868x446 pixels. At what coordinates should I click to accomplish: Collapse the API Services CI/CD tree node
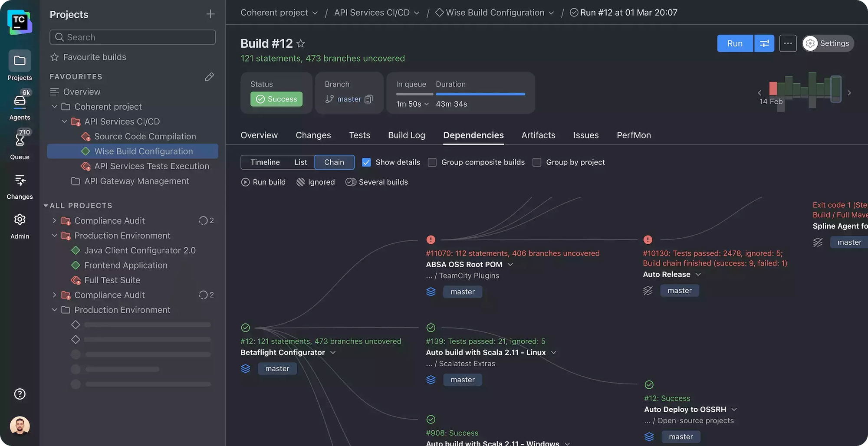coord(64,121)
